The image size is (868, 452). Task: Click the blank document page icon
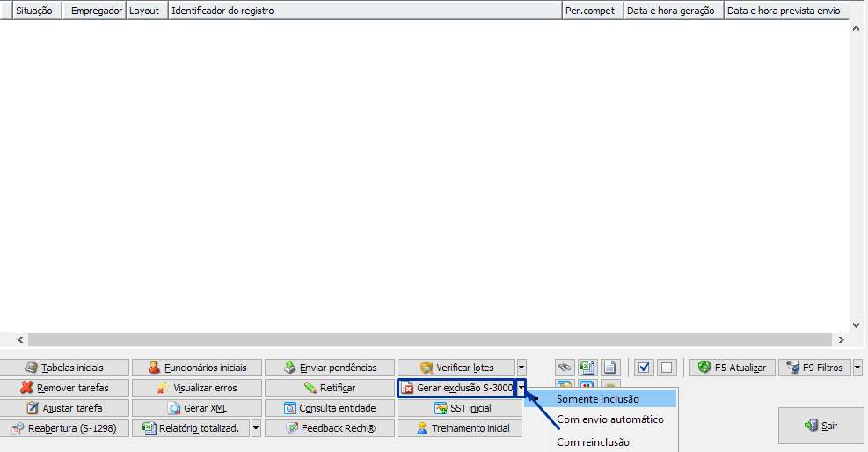pyautogui.click(x=609, y=368)
